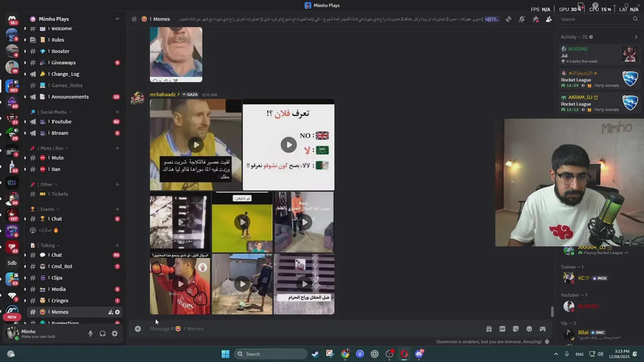Select the Change_Log channel
This screenshot has width=644, height=362.
tap(74, 74)
